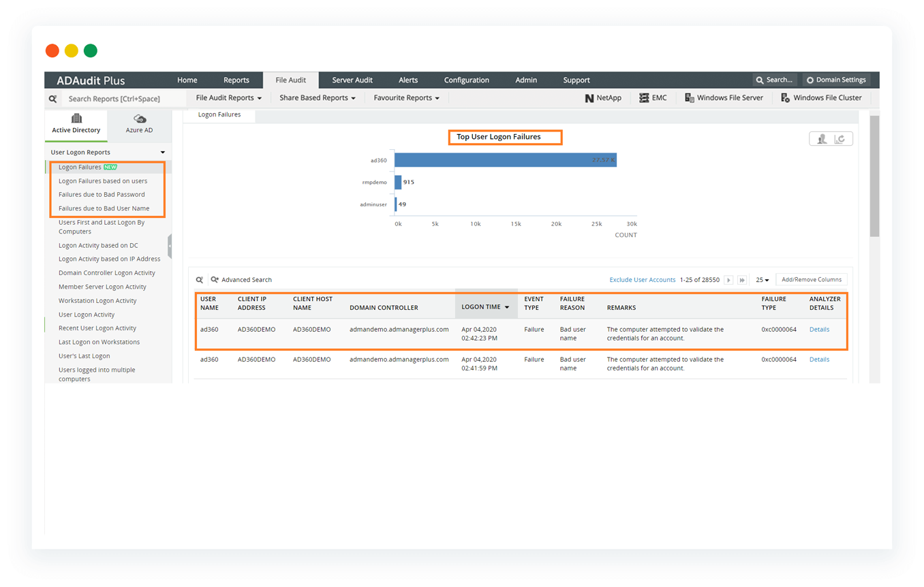This screenshot has height=587, width=924.
Task: Collapse the User Logon Reports section
Action: click(x=163, y=153)
